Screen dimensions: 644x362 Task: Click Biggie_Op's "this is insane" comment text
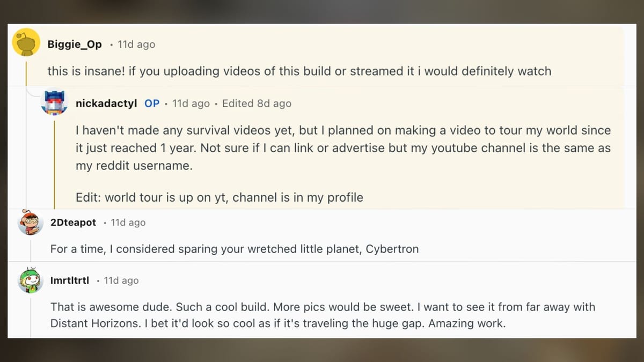coord(299,71)
